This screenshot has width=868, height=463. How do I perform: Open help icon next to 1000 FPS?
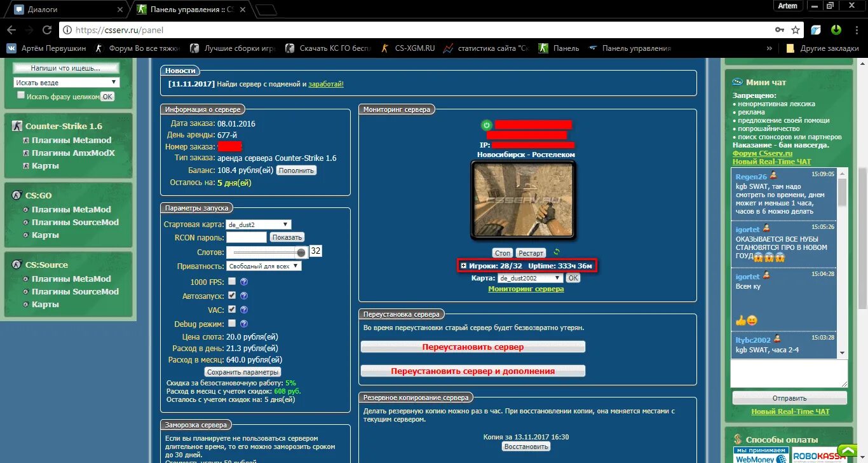[244, 282]
